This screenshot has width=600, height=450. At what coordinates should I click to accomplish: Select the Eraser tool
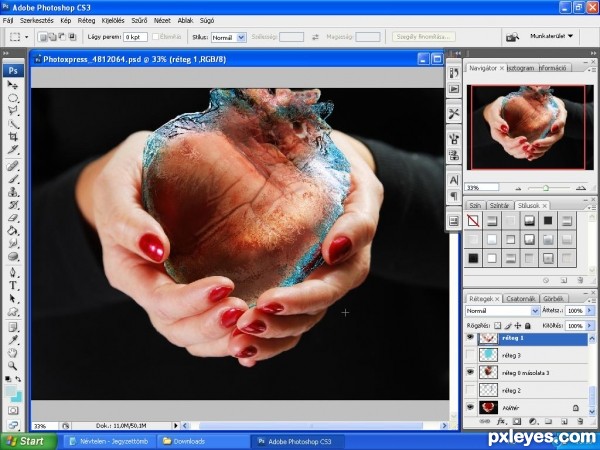tap(13, 218)
